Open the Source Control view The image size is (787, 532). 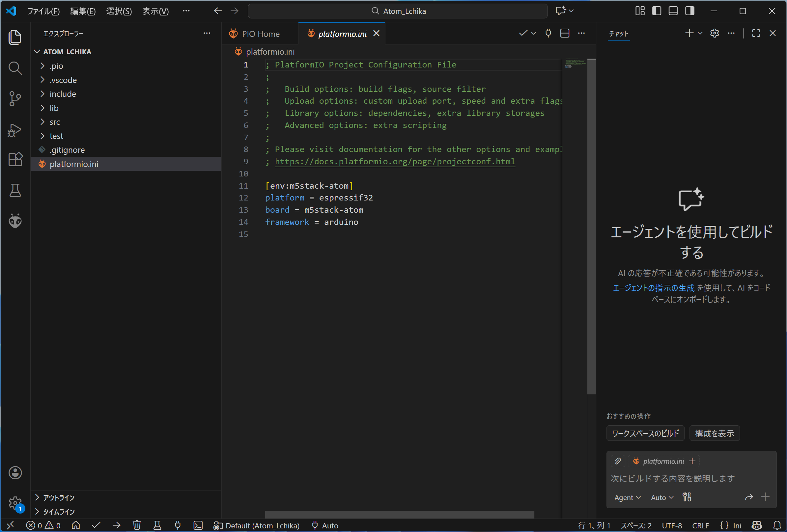click(15, 98)
